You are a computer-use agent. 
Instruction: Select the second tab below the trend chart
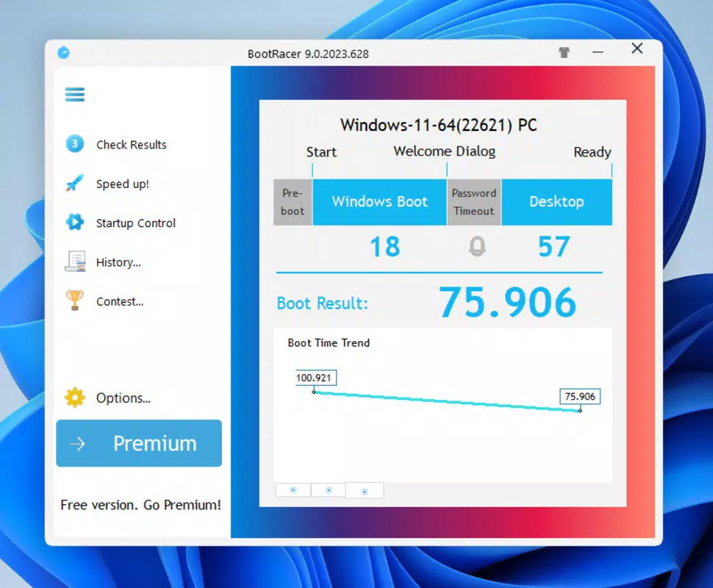pyautogui.click(x=329, y=490)
